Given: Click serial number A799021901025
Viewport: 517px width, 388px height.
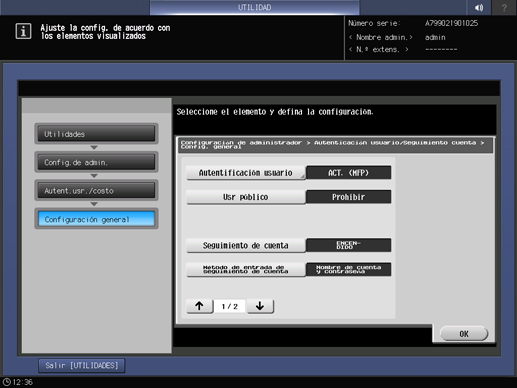Looking at the screenshot, I should 451,23.
